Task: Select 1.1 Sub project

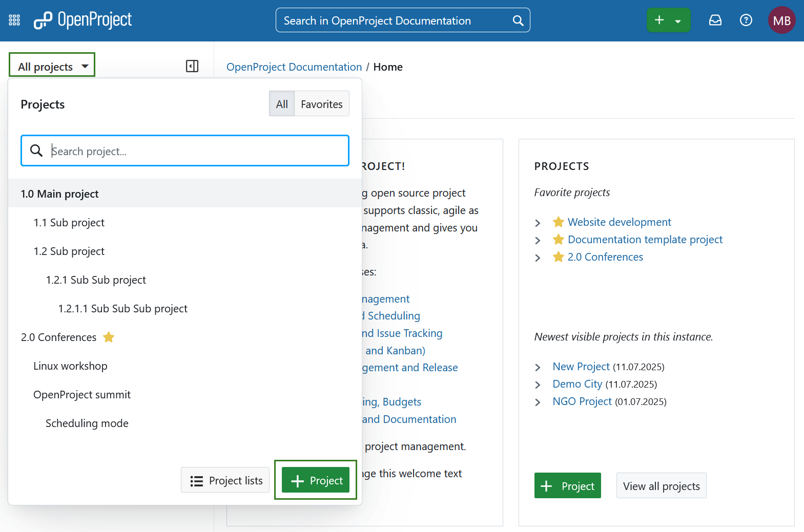Action: tap(185, 222)
